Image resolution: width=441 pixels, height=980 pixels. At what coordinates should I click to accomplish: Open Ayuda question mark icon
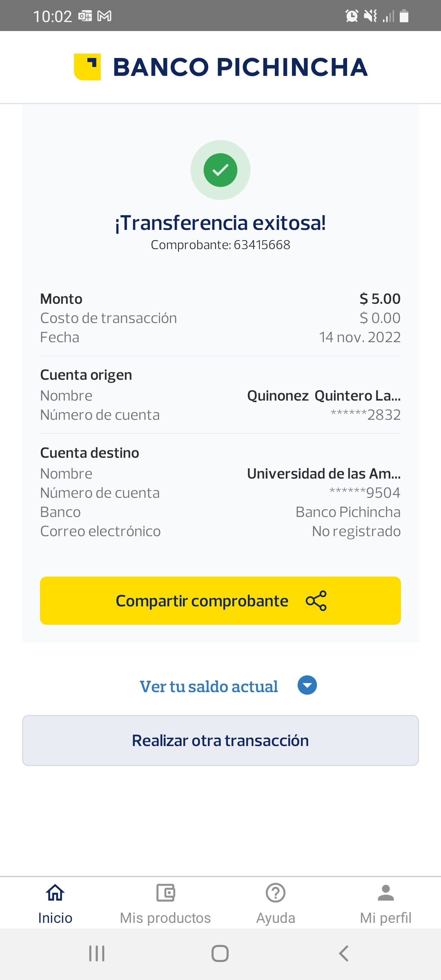pos(276,893)
